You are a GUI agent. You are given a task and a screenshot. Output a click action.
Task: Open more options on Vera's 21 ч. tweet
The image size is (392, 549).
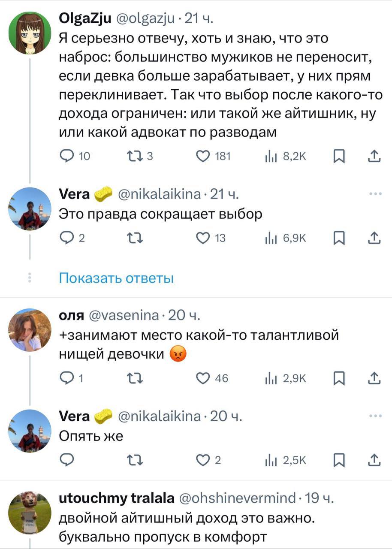(374, 193)
